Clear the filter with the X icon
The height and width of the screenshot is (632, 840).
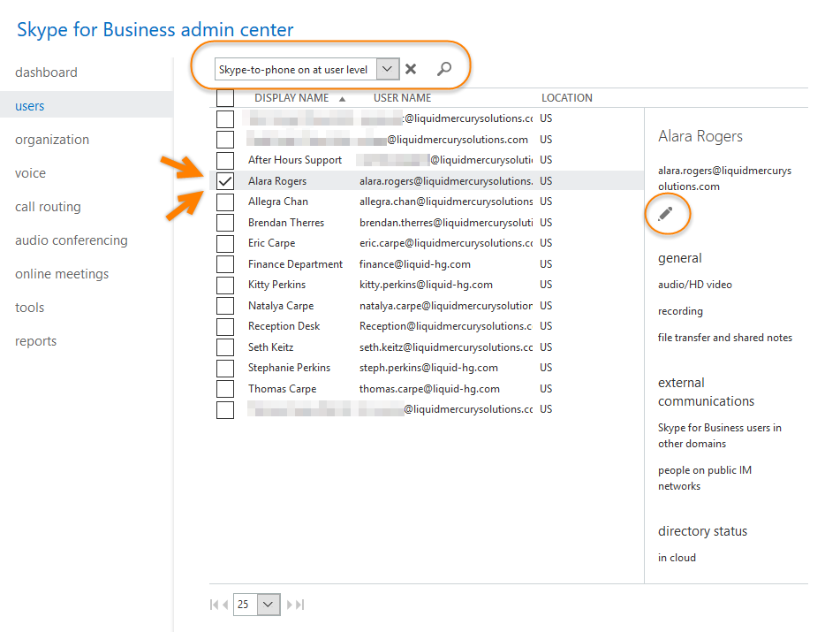[x=411, y=69]
